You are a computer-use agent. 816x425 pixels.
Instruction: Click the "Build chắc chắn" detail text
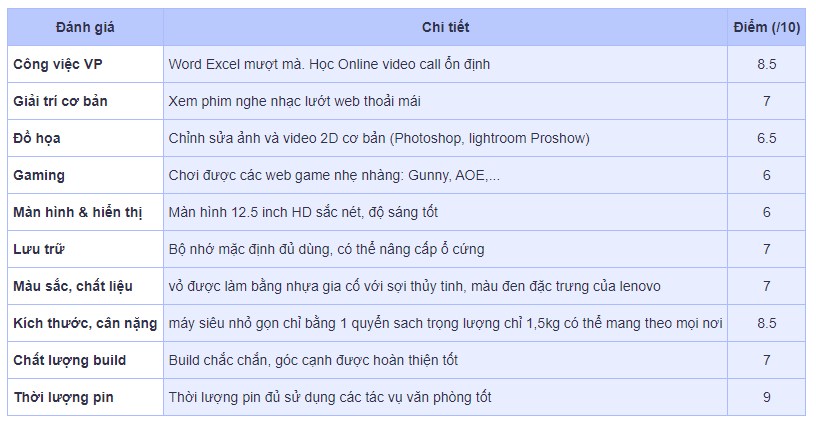click(x=313, y=360)
